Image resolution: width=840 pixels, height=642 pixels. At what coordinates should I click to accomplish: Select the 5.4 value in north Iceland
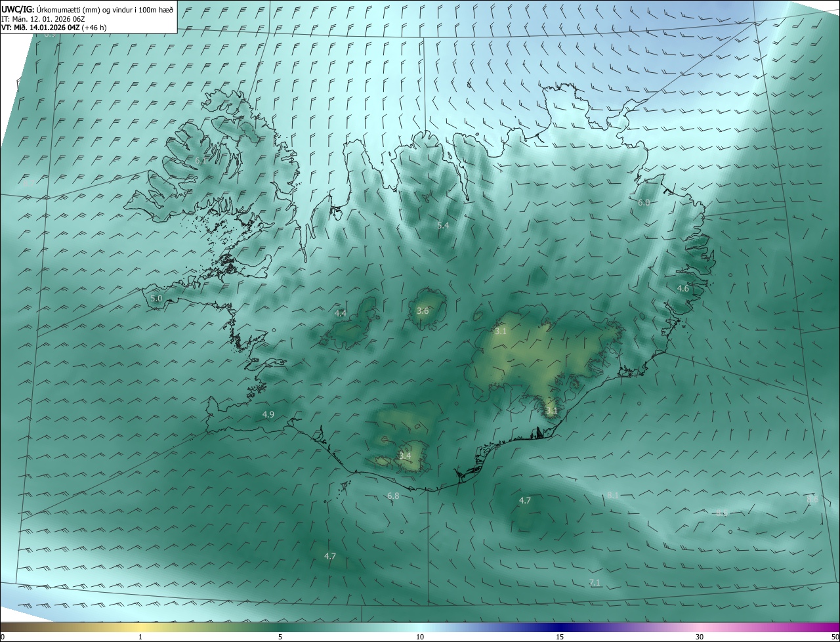tap(443, 225)
